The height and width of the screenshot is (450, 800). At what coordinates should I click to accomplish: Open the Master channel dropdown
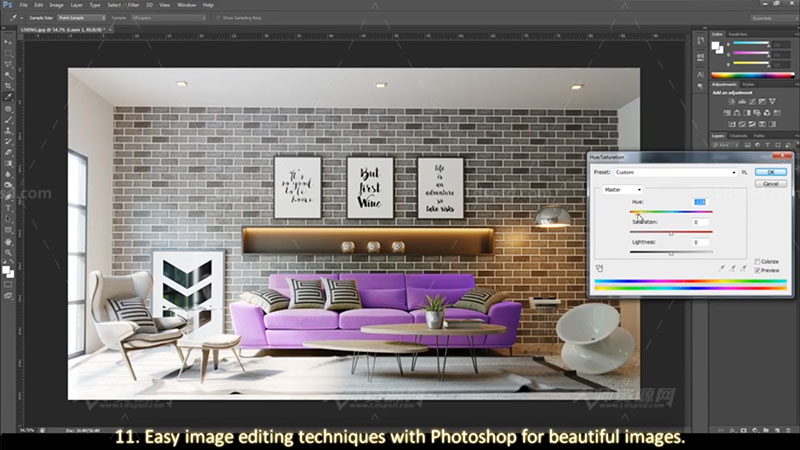pos(622,190)
